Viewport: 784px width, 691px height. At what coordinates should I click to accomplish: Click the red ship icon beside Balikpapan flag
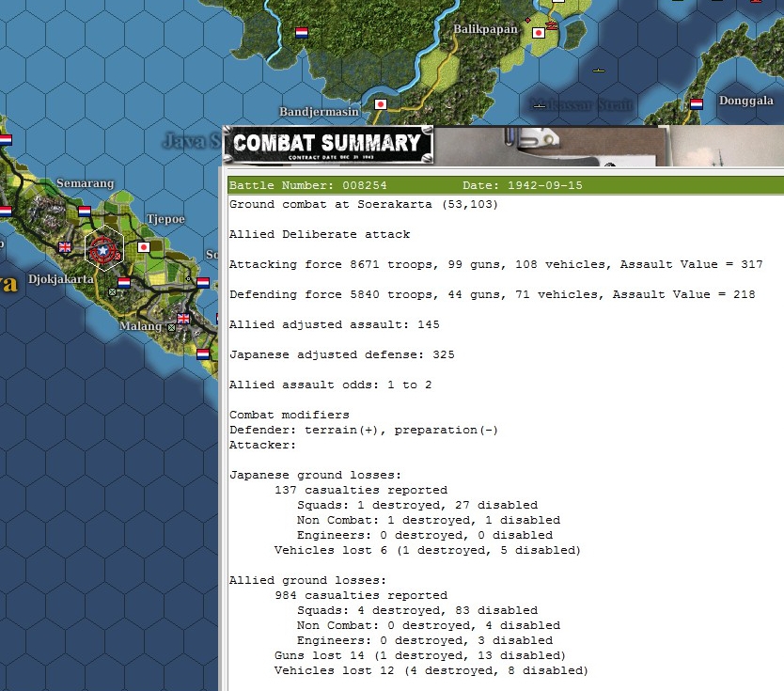point(552,25)
